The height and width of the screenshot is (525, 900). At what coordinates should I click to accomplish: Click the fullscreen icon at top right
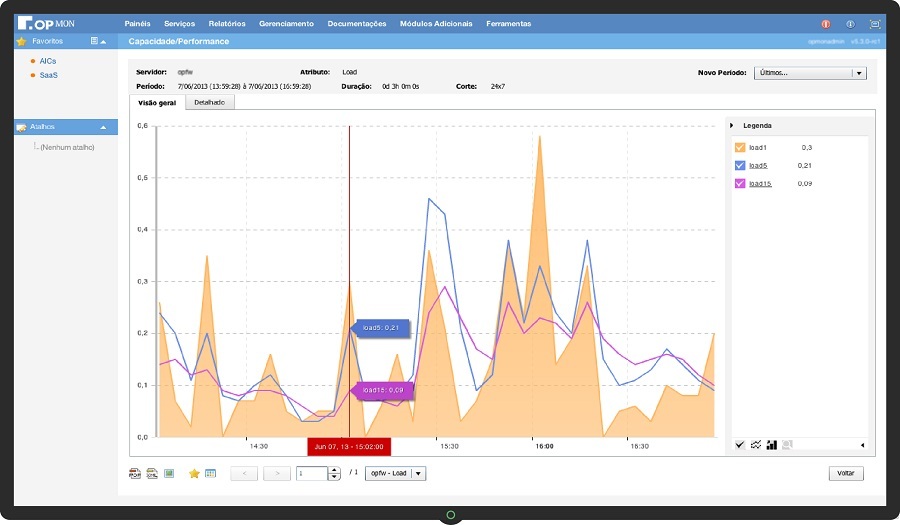coord(875,24)
